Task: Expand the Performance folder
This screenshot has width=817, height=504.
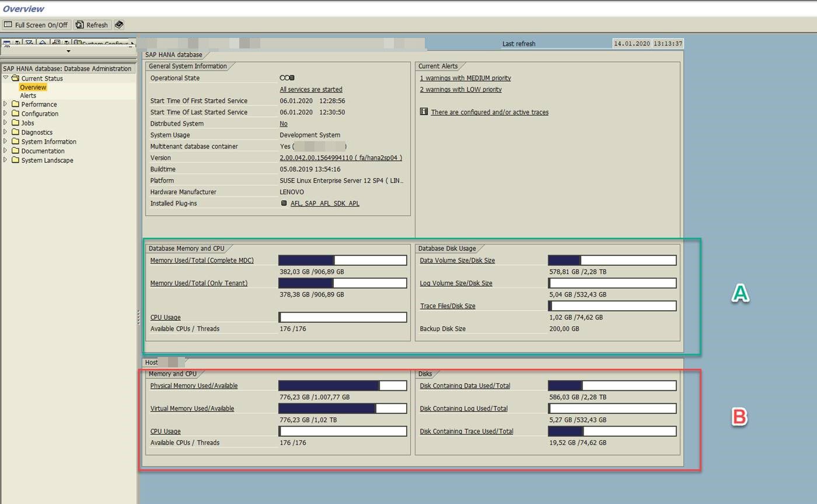Action: click(6, 104)
